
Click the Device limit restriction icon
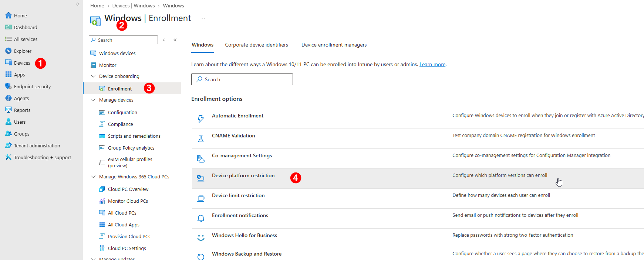pos(201,199)
